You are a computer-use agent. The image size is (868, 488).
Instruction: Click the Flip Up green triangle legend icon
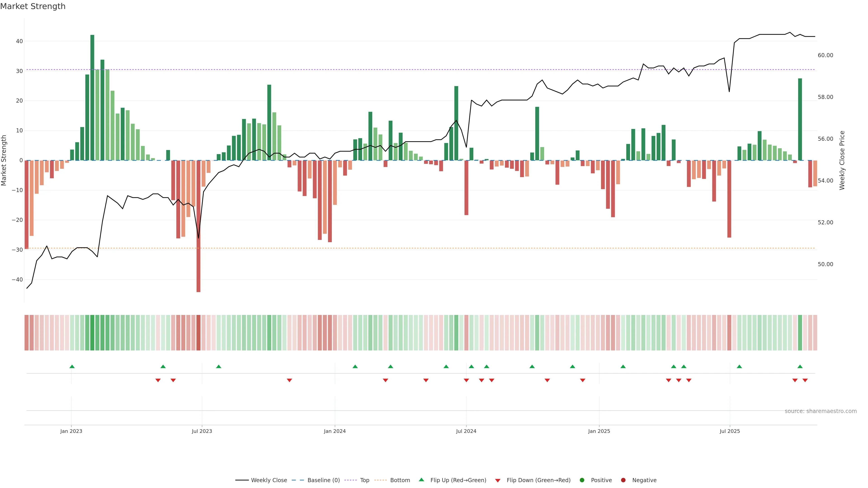421,480
